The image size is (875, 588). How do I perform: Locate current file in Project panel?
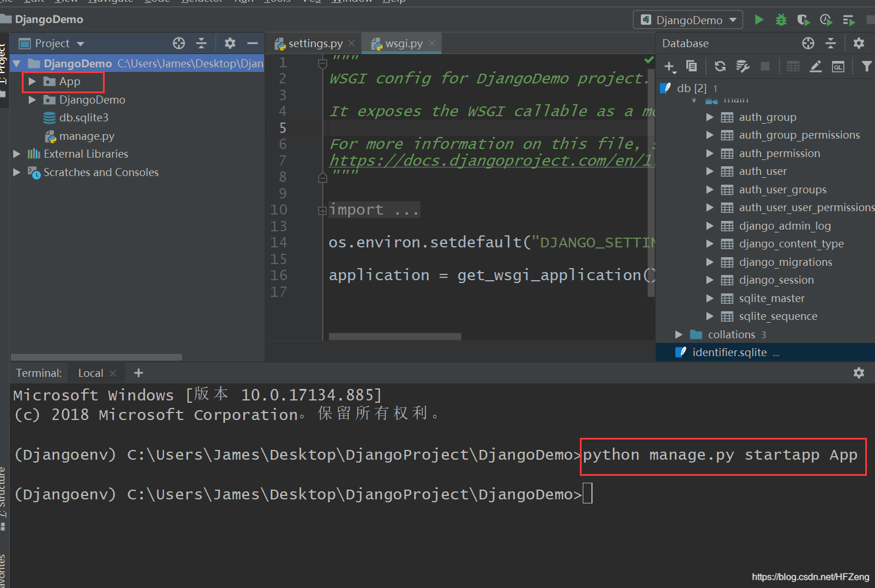click(x=179, y=43)
